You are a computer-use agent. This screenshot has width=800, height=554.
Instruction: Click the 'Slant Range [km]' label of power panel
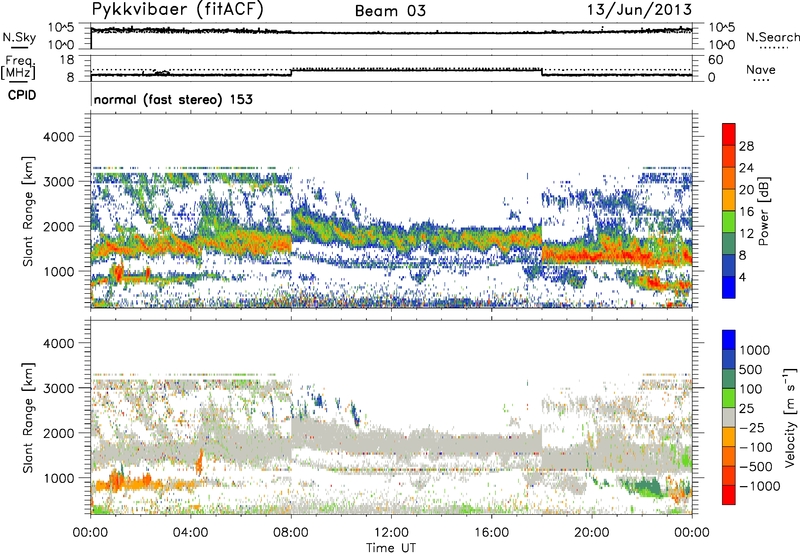pos(28,211)
